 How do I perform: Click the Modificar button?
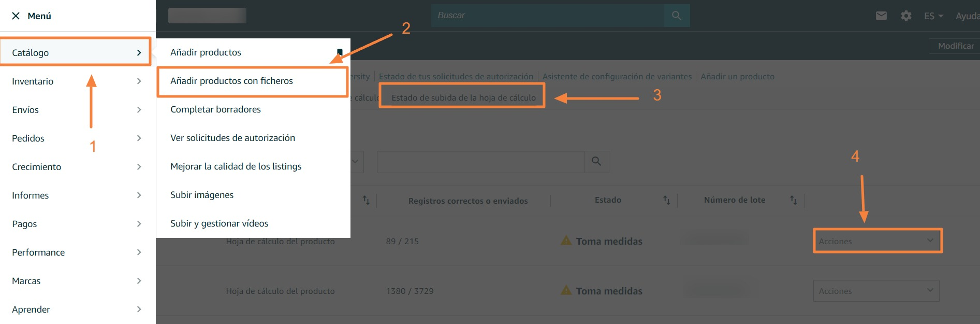point(955,46)
